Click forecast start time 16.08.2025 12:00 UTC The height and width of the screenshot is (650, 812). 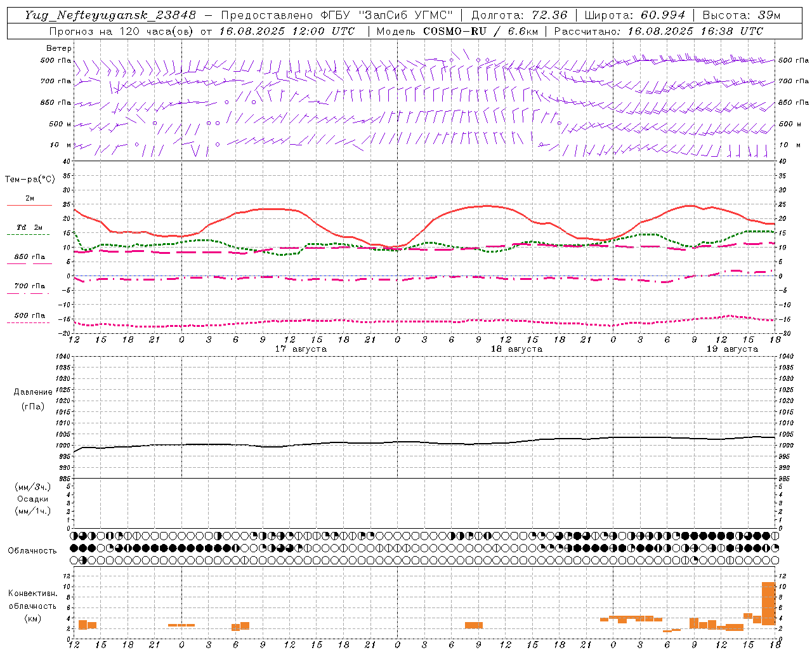click(287, 31)
